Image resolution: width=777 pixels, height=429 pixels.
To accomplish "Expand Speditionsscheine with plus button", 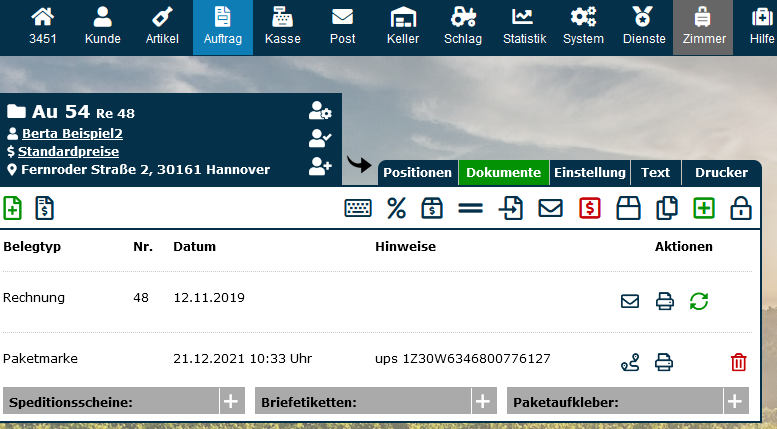I will (x=231, y=401).
